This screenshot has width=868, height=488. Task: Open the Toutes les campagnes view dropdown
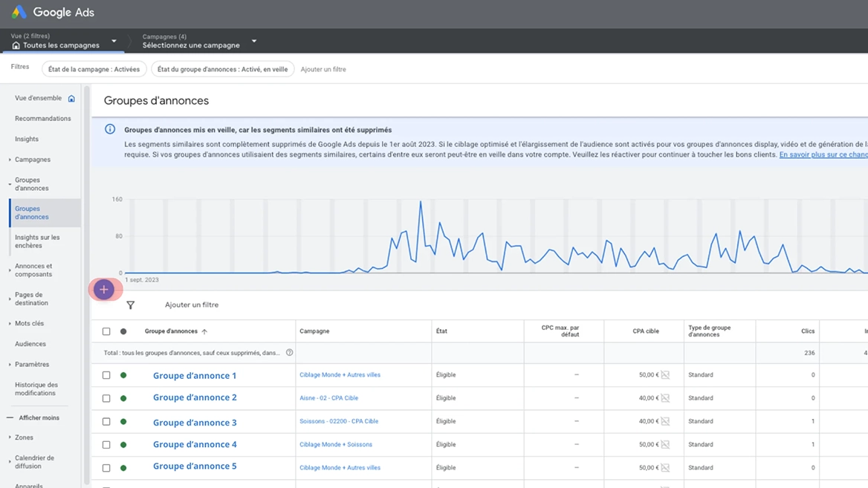tap(114, 41)
